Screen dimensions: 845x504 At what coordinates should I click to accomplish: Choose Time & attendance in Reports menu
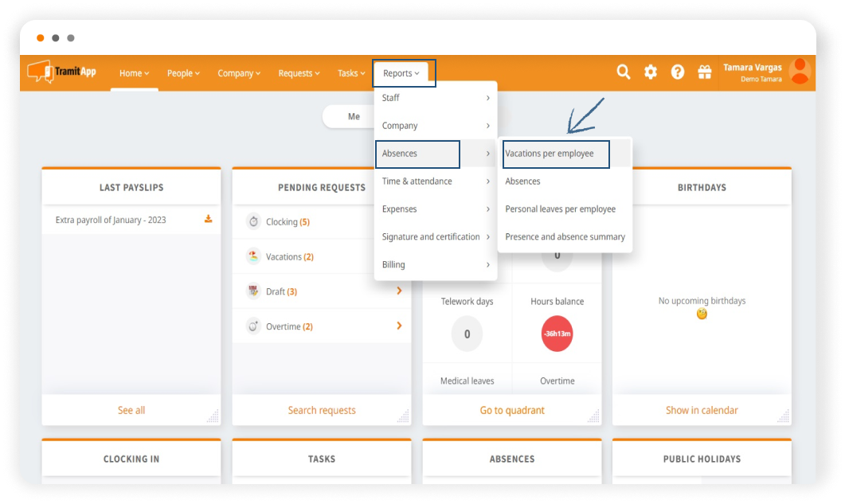pos(417,182)
